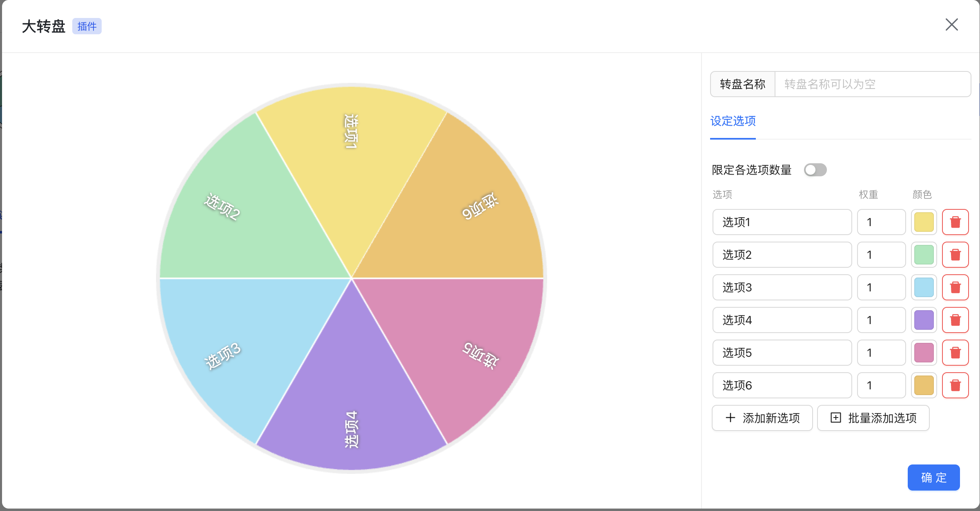The height and width of the screenshot is (511, 980).
Task: Delete 选项1 with its trash icon
Action: (x=955, y=222)
